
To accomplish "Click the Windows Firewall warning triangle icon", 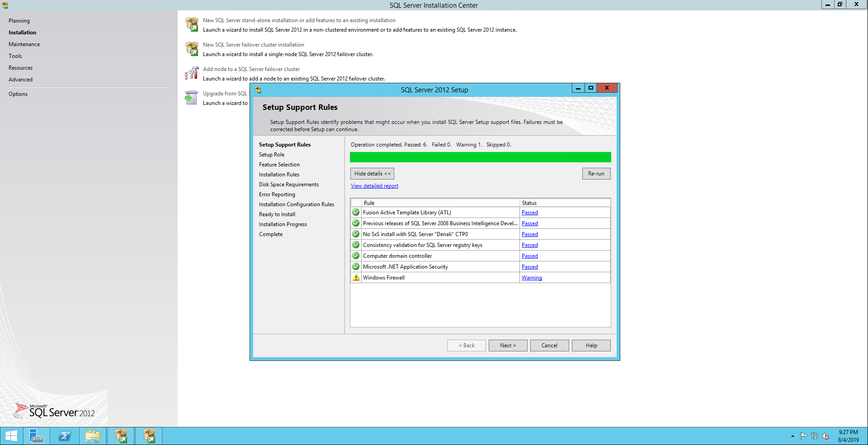I will pos(356,278).
